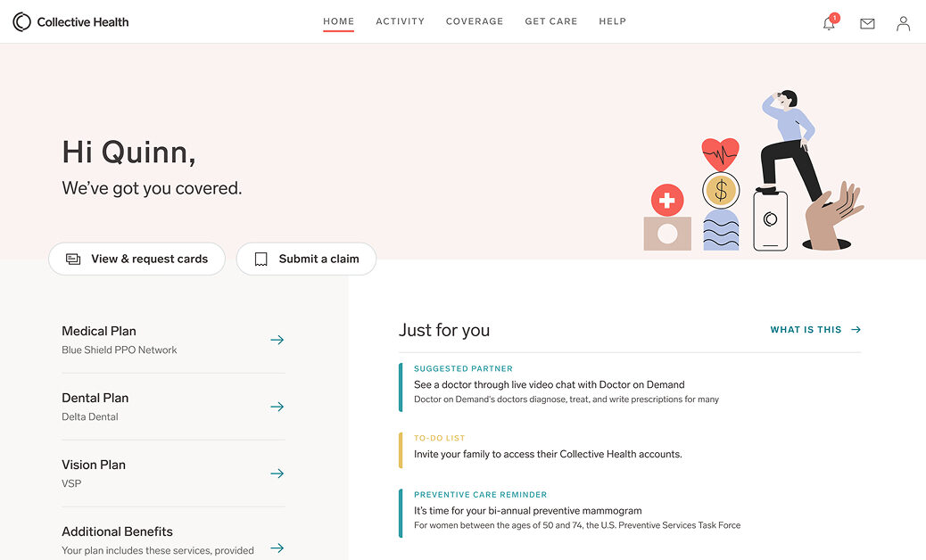The height and width of the screenshot is (560, 926).
Task: Open the Coverage menu item
Action: click(475, 21)
